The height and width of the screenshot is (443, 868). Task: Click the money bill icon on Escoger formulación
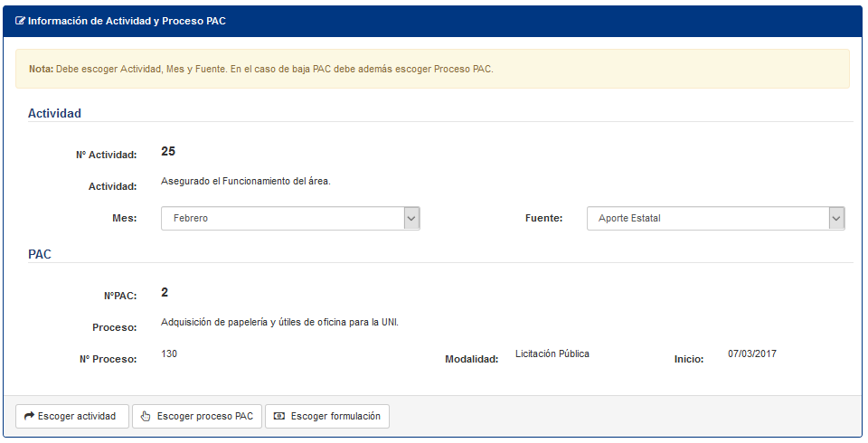[x=279, y=417]
